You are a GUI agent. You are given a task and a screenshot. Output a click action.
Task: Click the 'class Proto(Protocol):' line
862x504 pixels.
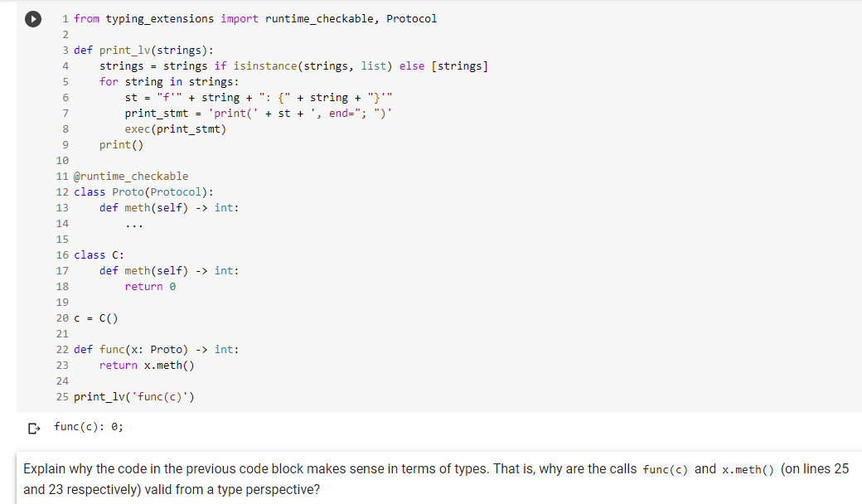point(143,191)
